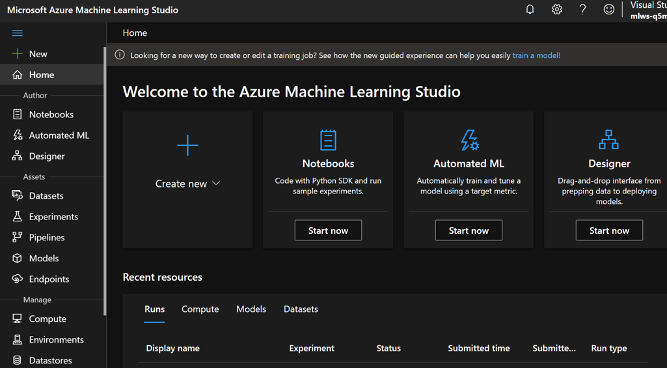This screenshot has width=667, height=368.
Task: Click the Pipelines sidebar icon
Action: tap(17, 237)
